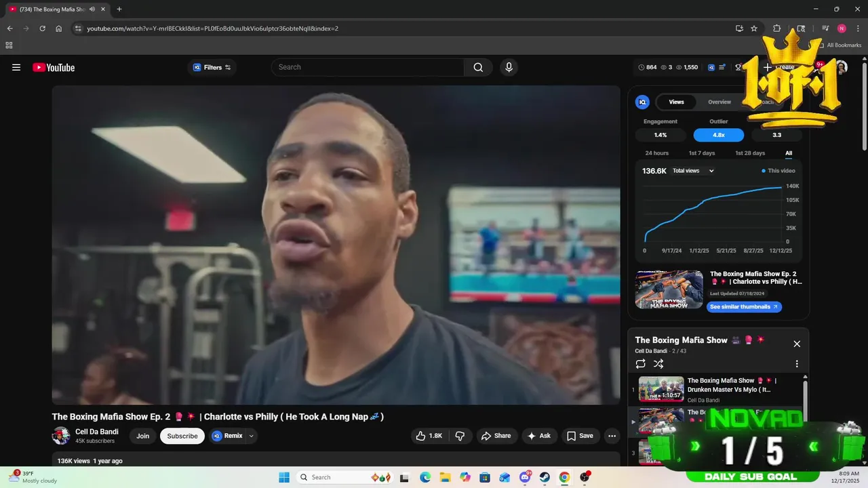Expand the Remix dropdown chevron

tap(252, 436)
